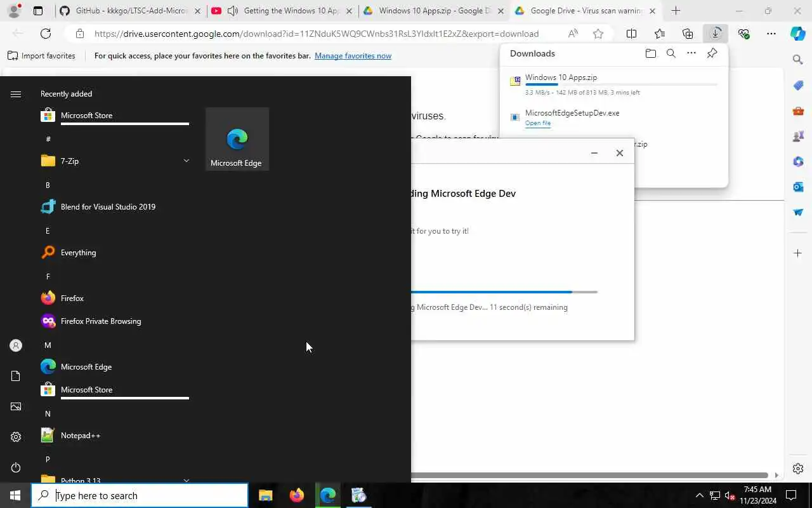Click Import favorites button
Viewport: 812px width, 508px height.
click(x=41, y=56)
